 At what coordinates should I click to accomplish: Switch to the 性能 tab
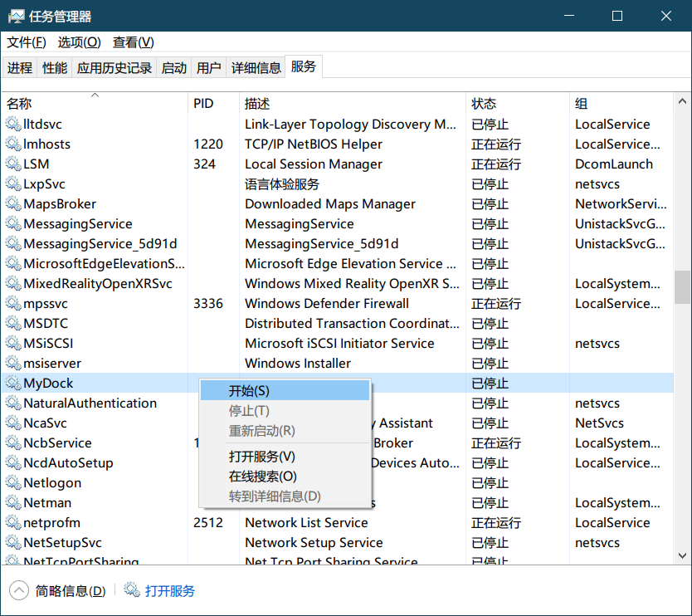[55, 67]
